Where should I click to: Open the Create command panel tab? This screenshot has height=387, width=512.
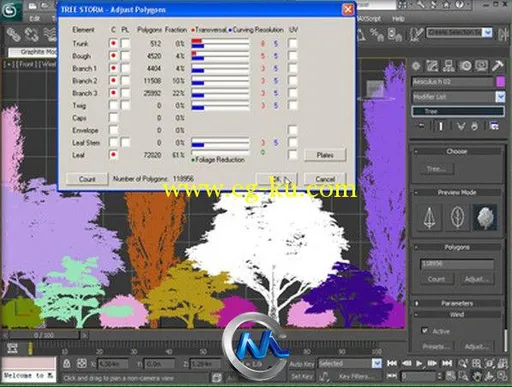[x=416, y=66]
